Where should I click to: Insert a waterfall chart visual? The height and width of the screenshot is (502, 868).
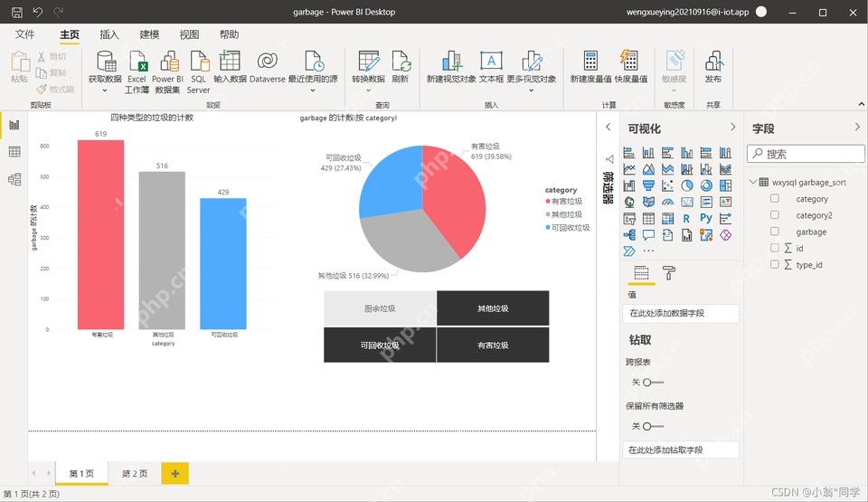click(x=629, y=185)
